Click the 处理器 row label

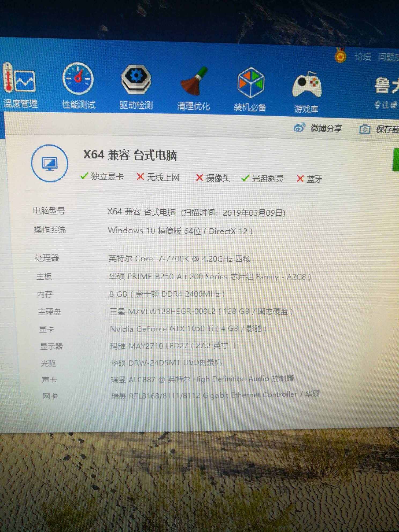pyautogui.click(x=47, y=258)
